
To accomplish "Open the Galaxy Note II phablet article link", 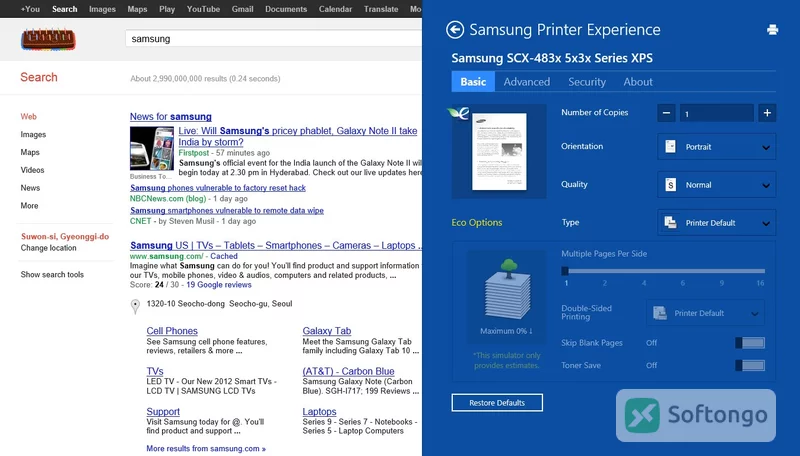I will [x=297, y=136].
